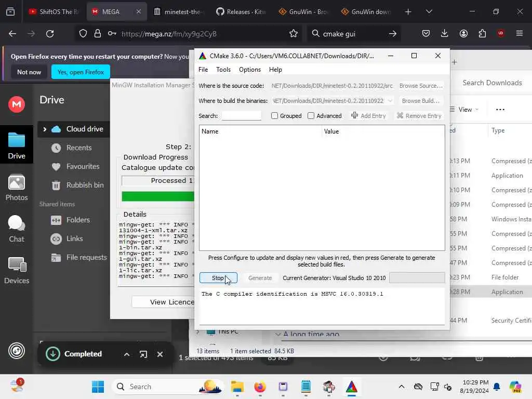
Task: Open Windows Start menu
Action: [98, 387]
